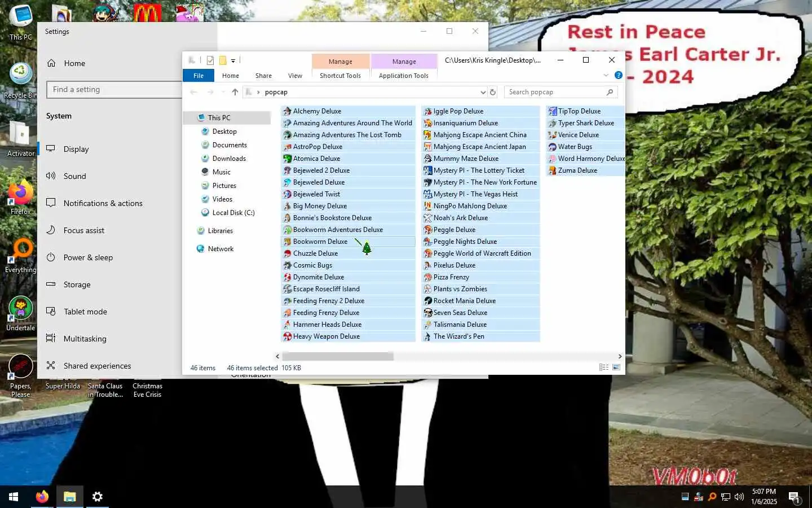Click the taskbar volume speaker icon
812x508 pixels.
(739, 497)
